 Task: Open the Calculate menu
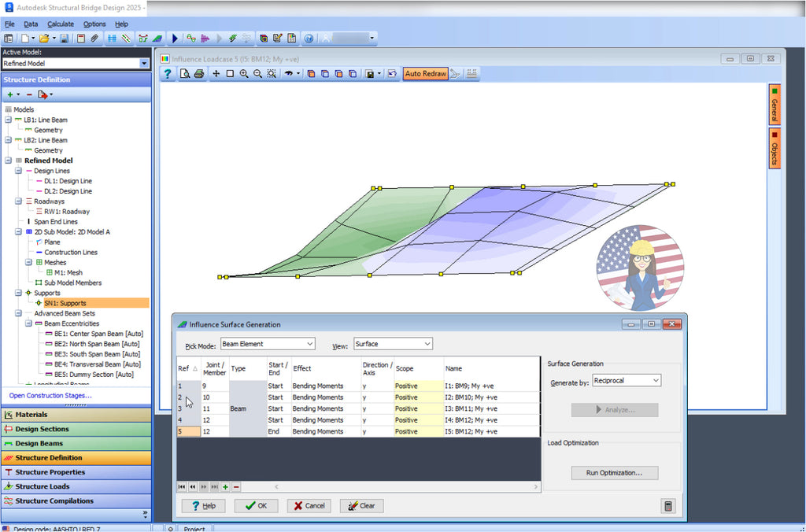coord(60,24)
